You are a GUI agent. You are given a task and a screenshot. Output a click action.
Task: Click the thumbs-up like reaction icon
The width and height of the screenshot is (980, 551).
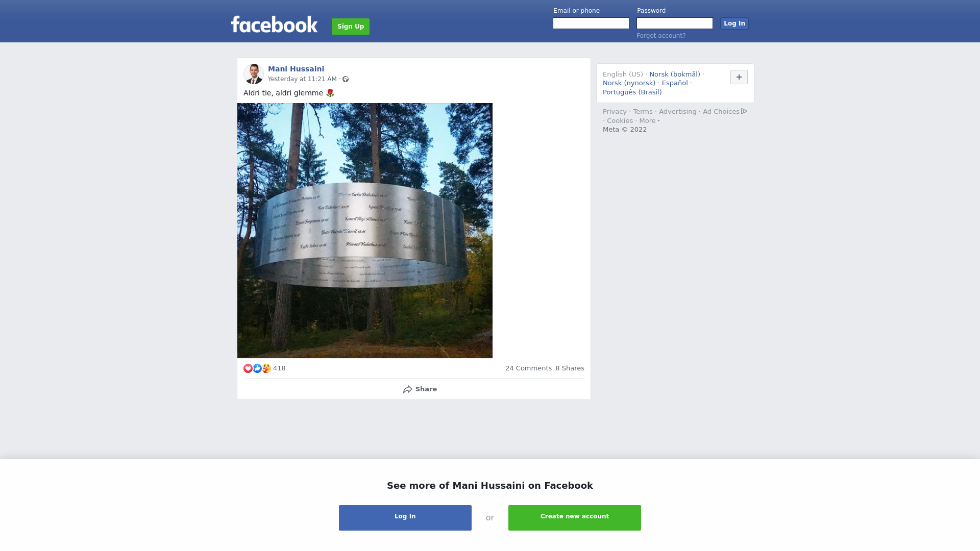(257, 368)
